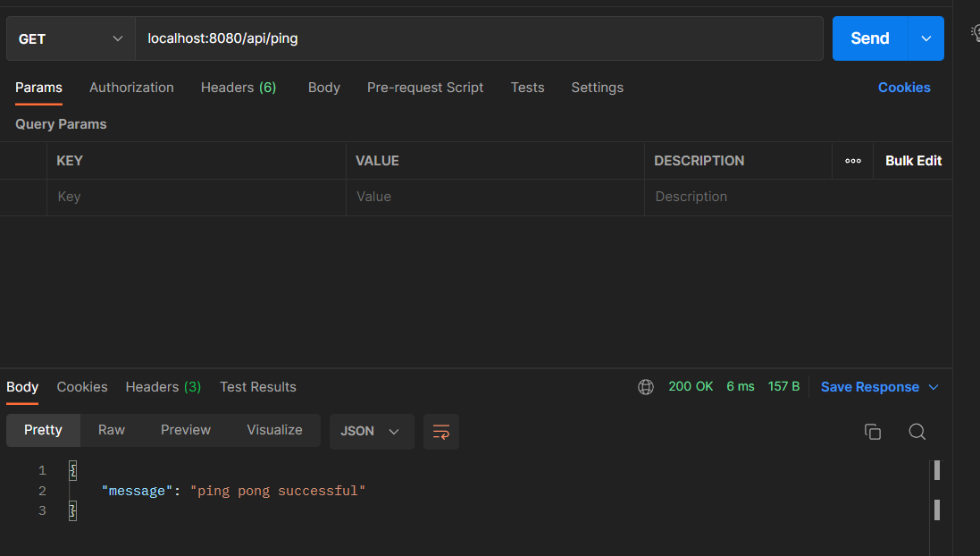
Task: Open the query params options via ellipsis icon
Action: (x=852, y=161)
